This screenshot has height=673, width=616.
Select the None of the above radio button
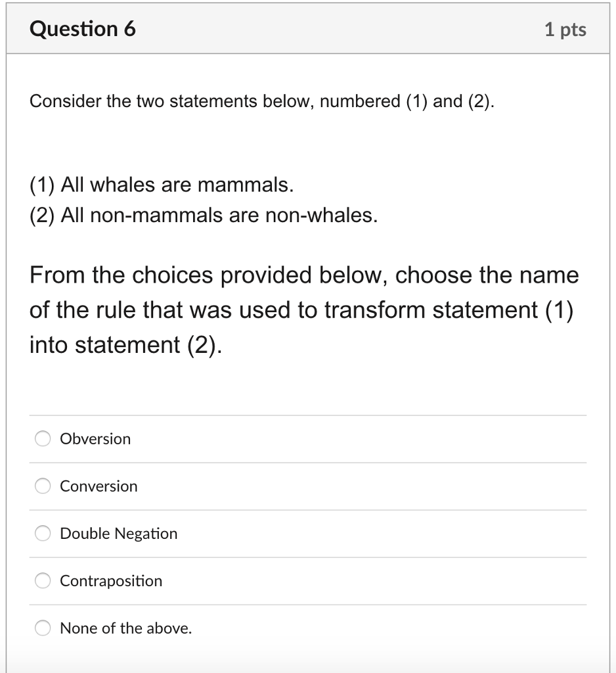click(42, 628)
